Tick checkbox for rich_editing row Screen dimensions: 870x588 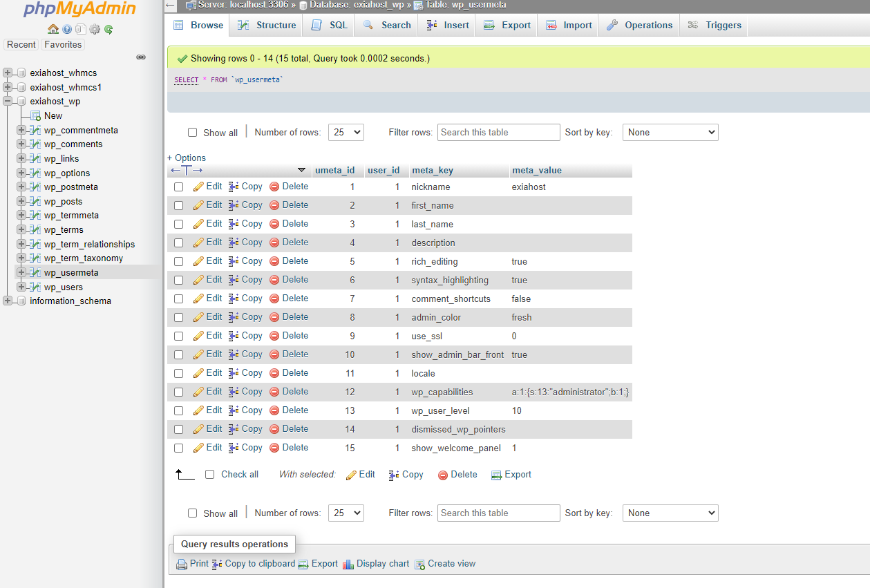point(179,261)
